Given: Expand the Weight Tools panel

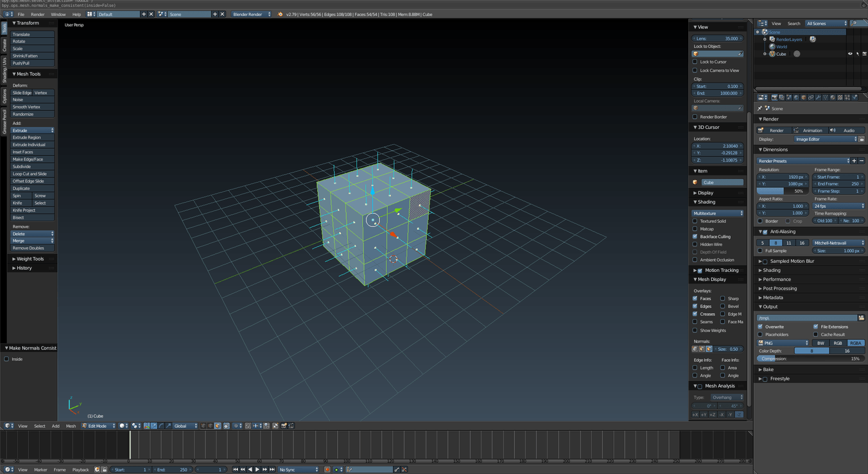Looking at the screenshot, I should pos(30,259).
